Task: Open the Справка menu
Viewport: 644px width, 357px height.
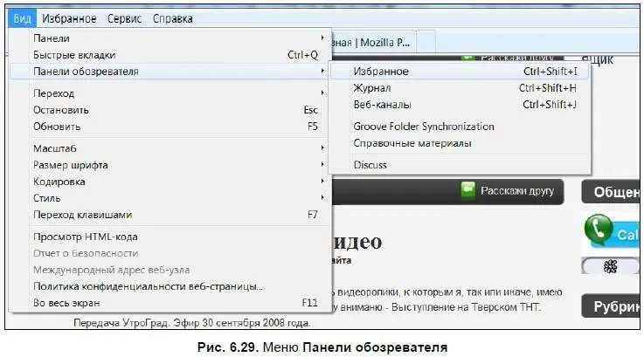Action: pos(173,18)
